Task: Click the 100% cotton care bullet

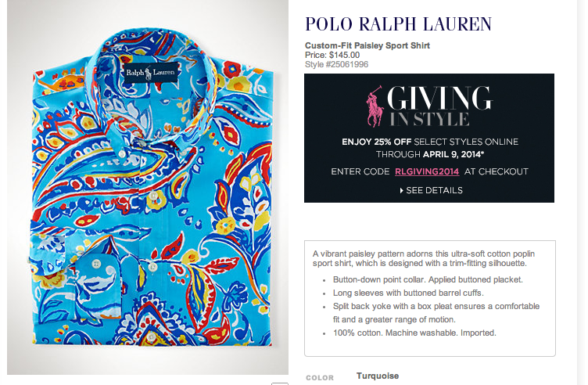Action: pos(414,333)
